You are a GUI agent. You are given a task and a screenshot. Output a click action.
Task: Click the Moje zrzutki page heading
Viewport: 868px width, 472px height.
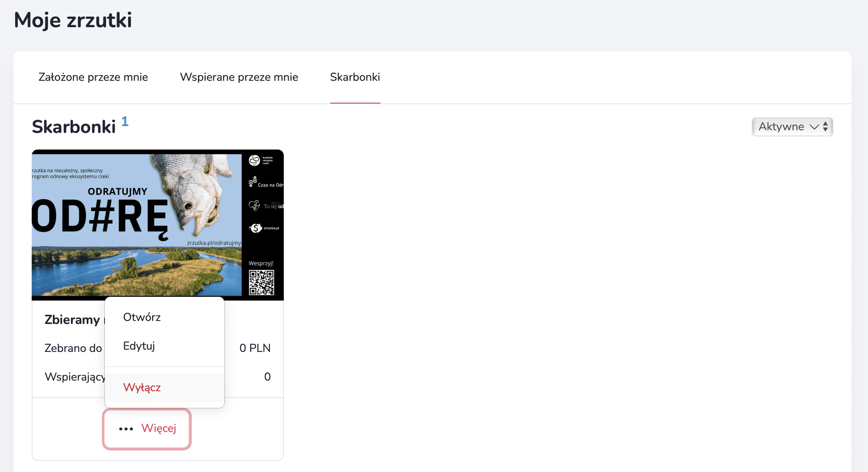click(x=73, y=20)
